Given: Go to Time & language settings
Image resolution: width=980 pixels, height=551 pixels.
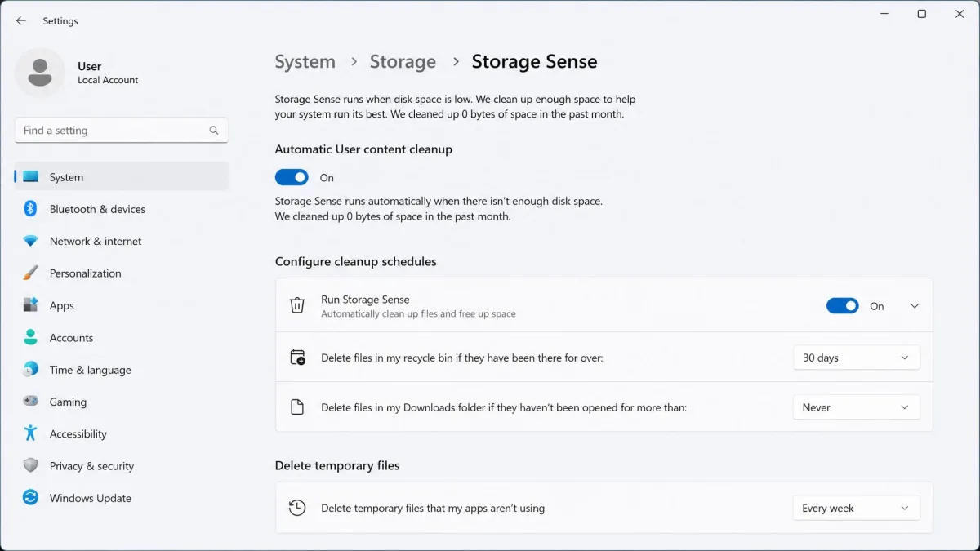Looking at the screenshot, I should pos(122,370).
